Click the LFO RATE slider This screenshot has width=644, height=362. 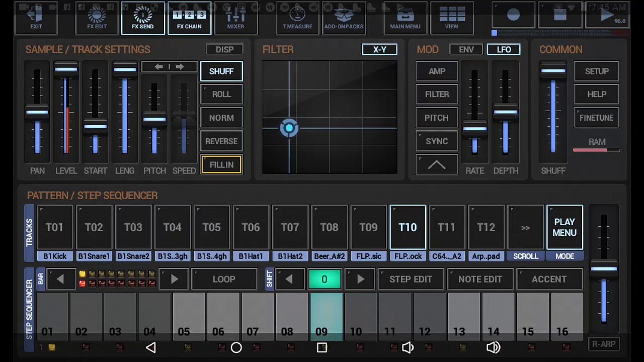[x=474, y=113]
